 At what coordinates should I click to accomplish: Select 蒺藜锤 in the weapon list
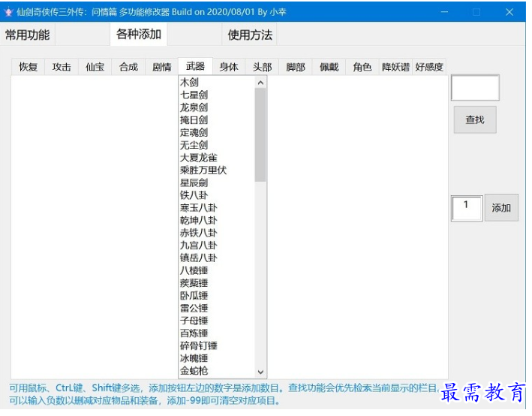pyautogui.click(x=194, y=283)
